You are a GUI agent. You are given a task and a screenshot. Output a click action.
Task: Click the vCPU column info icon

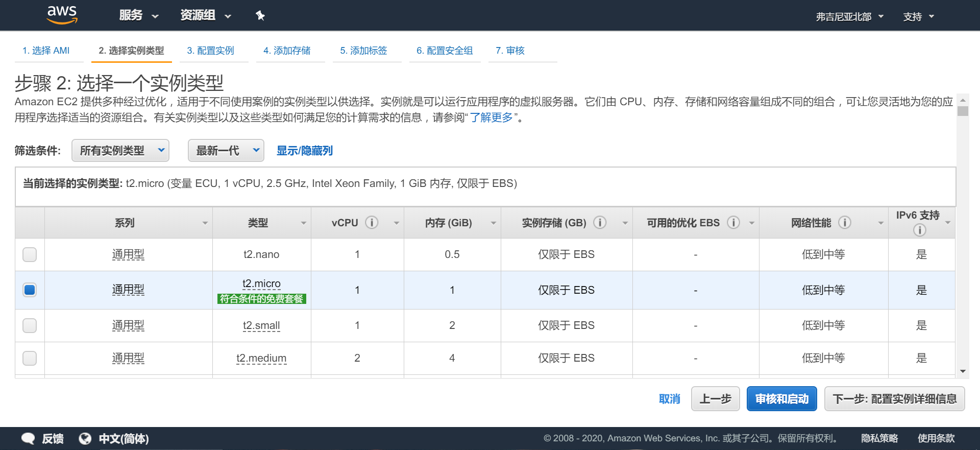point(372,222)
